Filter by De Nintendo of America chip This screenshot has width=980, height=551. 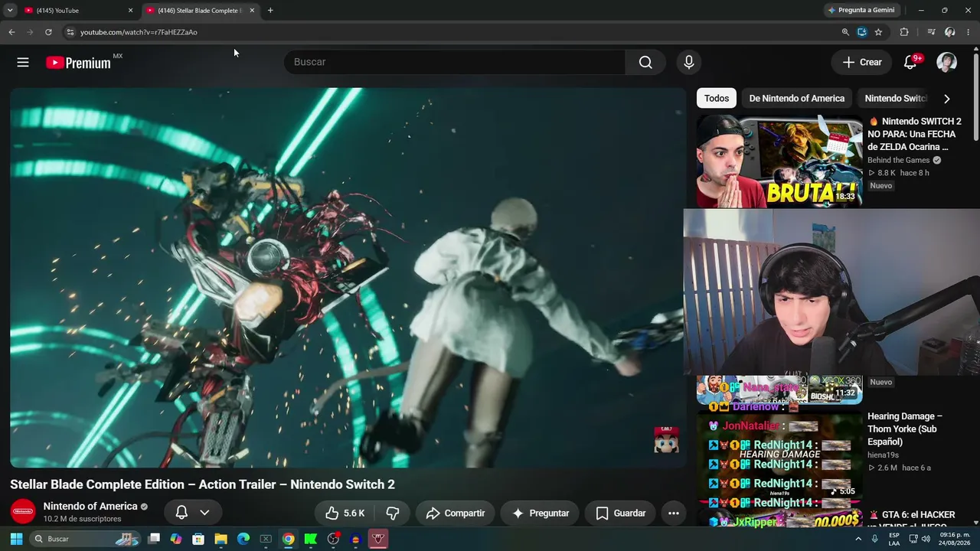click(797, 98)
